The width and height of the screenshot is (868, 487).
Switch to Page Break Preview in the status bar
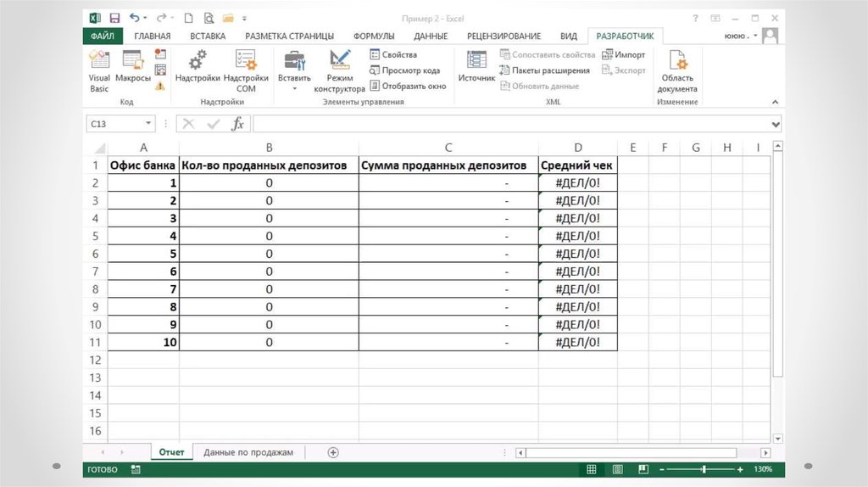point(643,469)
